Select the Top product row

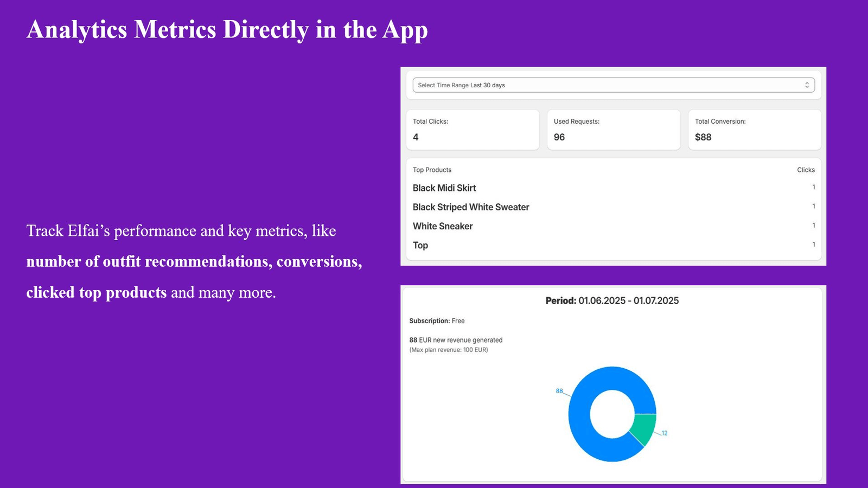(614, 245)
